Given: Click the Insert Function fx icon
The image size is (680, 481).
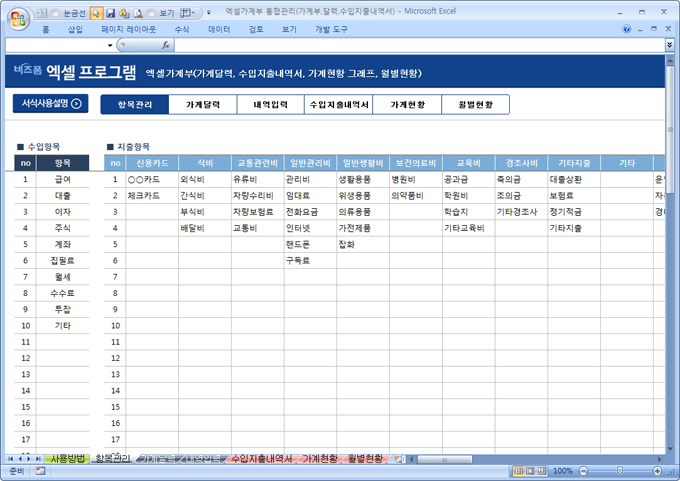Looking at the screenshot, I should tap(166, 45).
